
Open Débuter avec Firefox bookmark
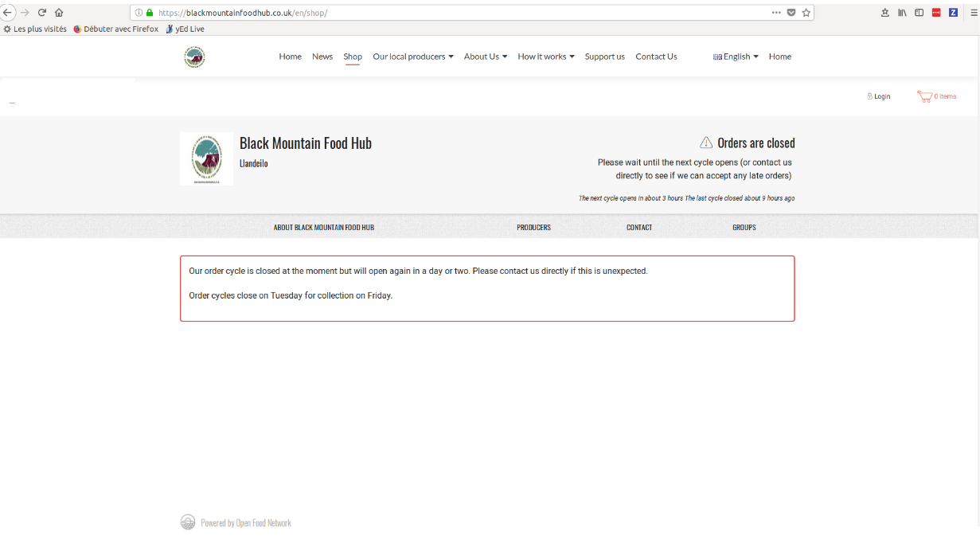click(x=116, y=29)
